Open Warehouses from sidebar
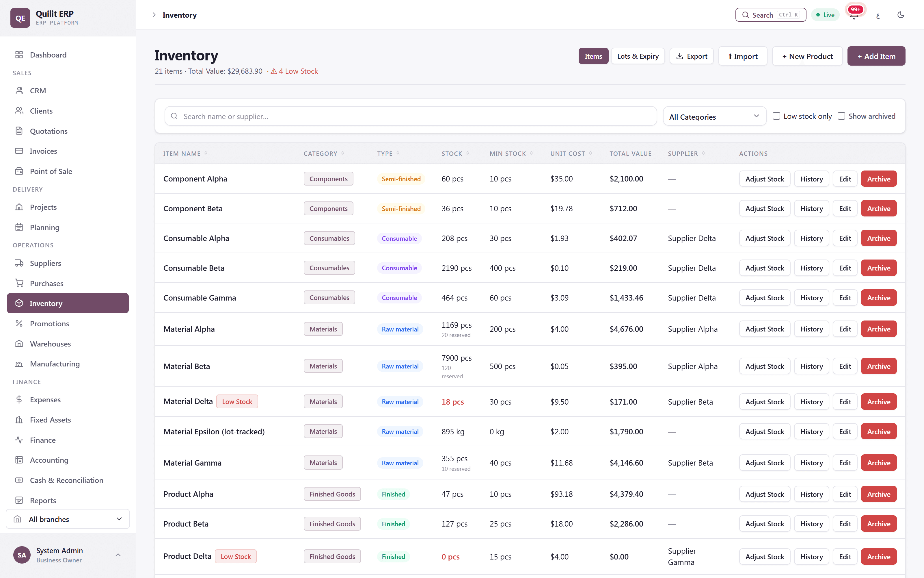The image size is (924, 578). pos(68,344)
